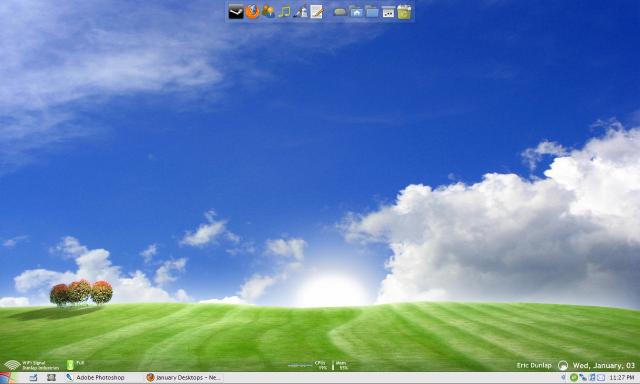Click the round clock icon beside date
The height and width of the screenshot is (384, 640).
click(563, 365)
